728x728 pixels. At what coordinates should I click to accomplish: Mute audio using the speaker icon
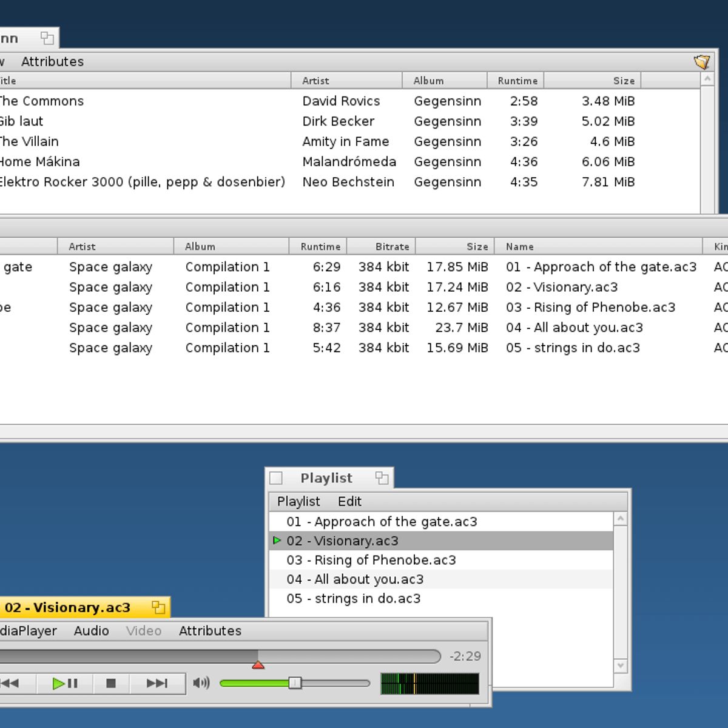point(201,683)
